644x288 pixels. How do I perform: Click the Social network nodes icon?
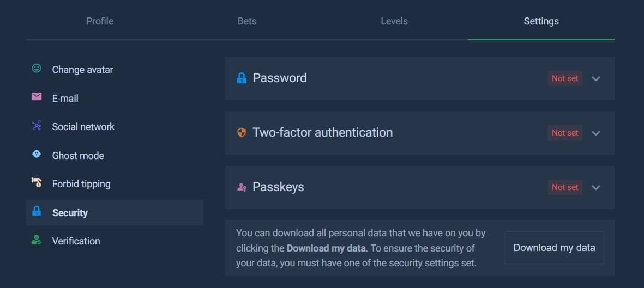37,126
